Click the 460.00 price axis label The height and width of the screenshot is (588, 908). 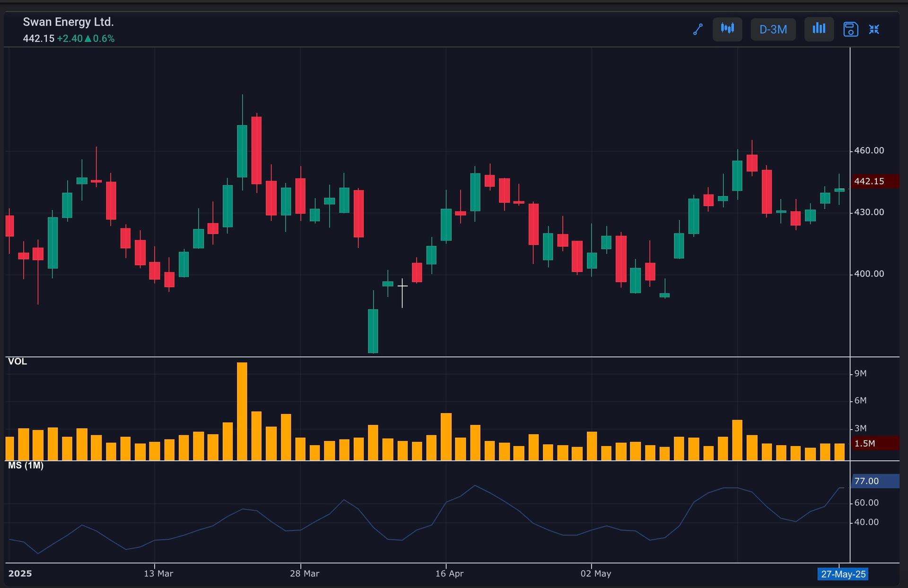click(869, 151)
